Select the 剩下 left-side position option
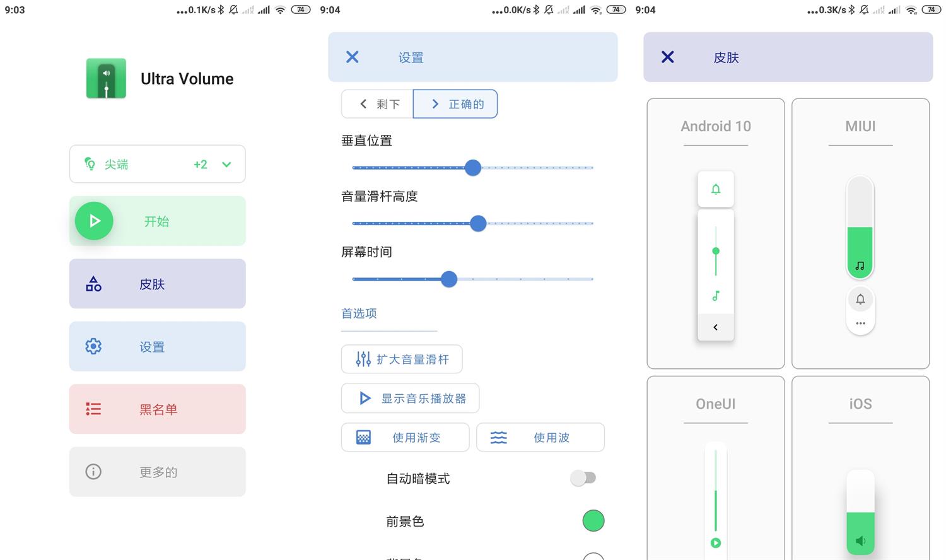Image resolution: width=946 pixels, height=560 pixels. pyautogui.click(x=377, y=104)
